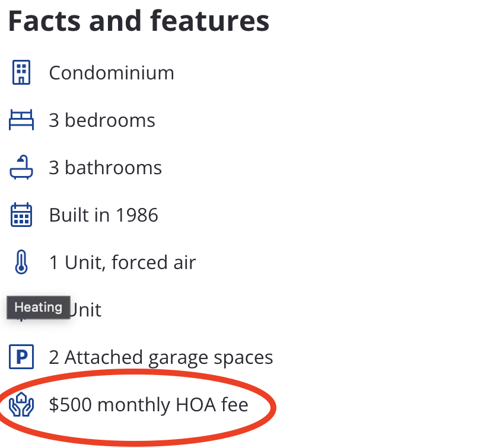
Task: Click the "2 Attached garage spaces" text
Action: coord(161,357)
